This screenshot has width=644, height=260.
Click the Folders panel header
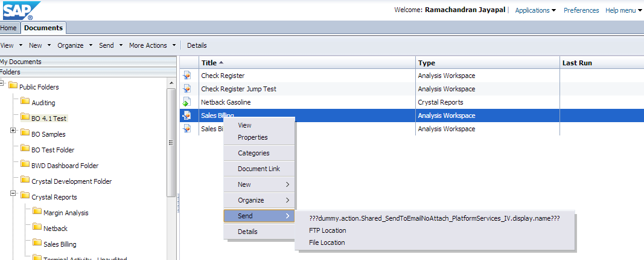point(88,72)
